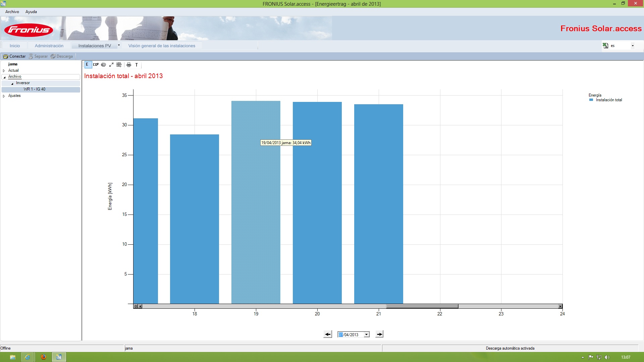Select the Archivo tree item
Image resolution: width=644 pixels, height=362 pixels.
tap(15, 76)
